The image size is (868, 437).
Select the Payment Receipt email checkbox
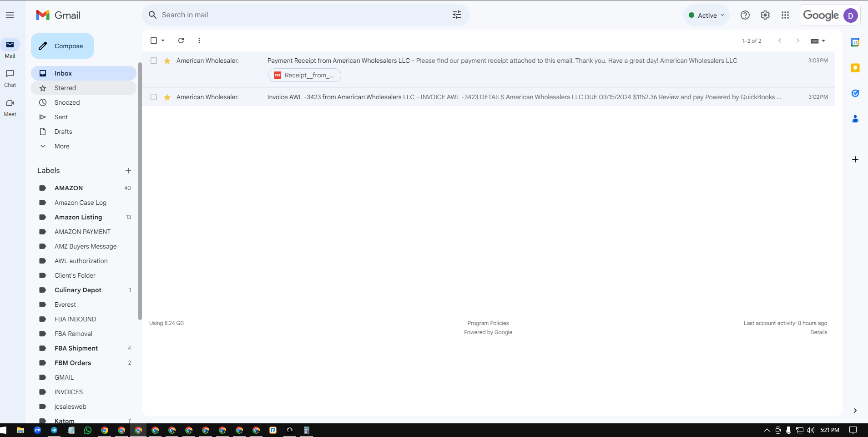click(154, 61)
